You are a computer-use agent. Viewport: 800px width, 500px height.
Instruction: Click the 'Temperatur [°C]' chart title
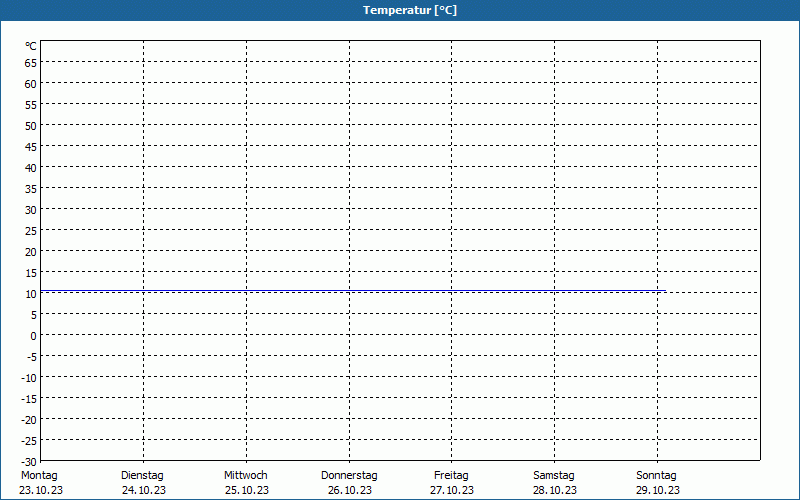coord(410,10)
